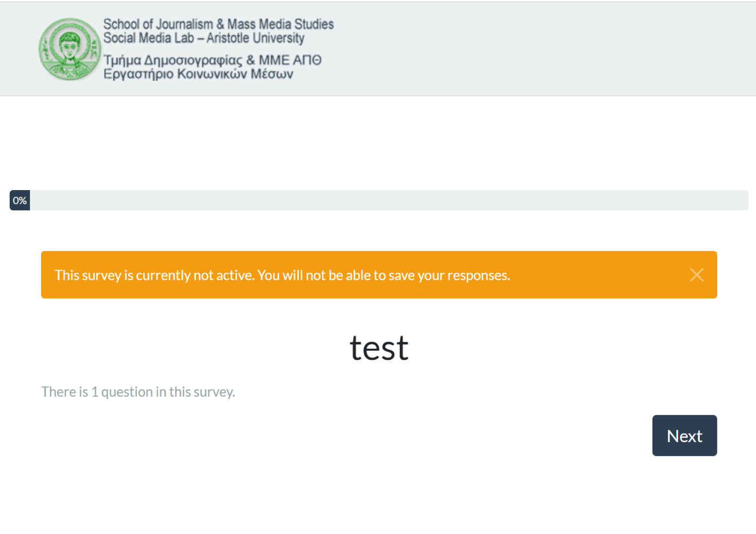The image size is (756, 534).
Task: Click the empty gray header bar area
Action: (534, 49)
